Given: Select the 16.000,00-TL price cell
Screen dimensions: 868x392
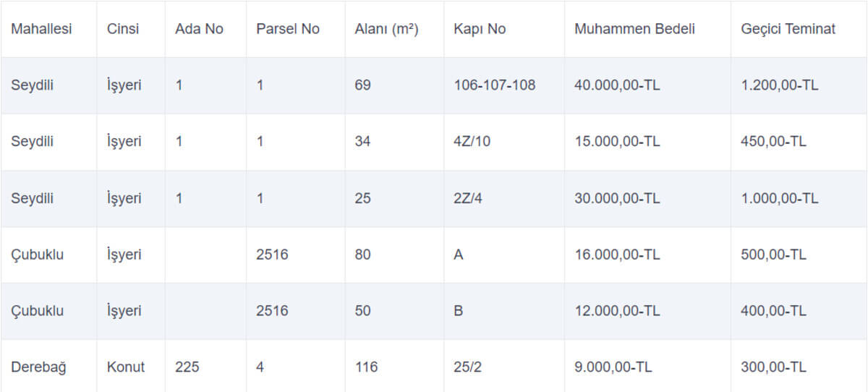Looking at the screenshot, I should (x=647, y=255).
